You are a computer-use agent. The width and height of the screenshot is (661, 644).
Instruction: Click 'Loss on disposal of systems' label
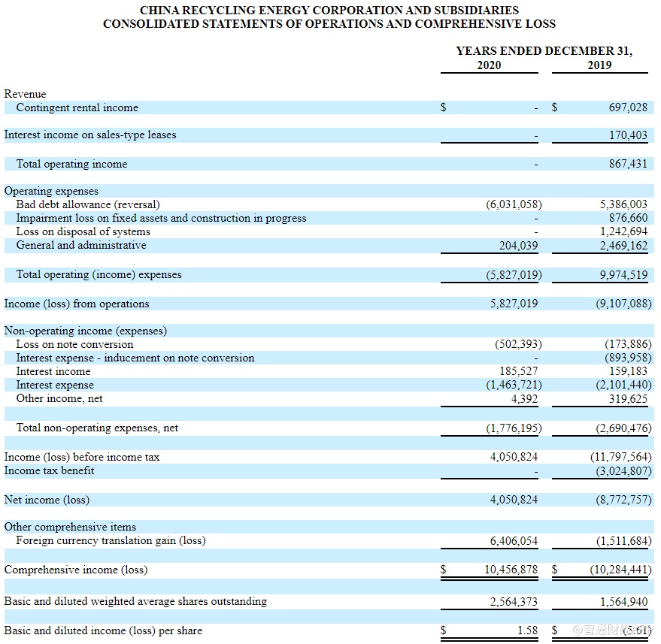(x=83, y=231)
